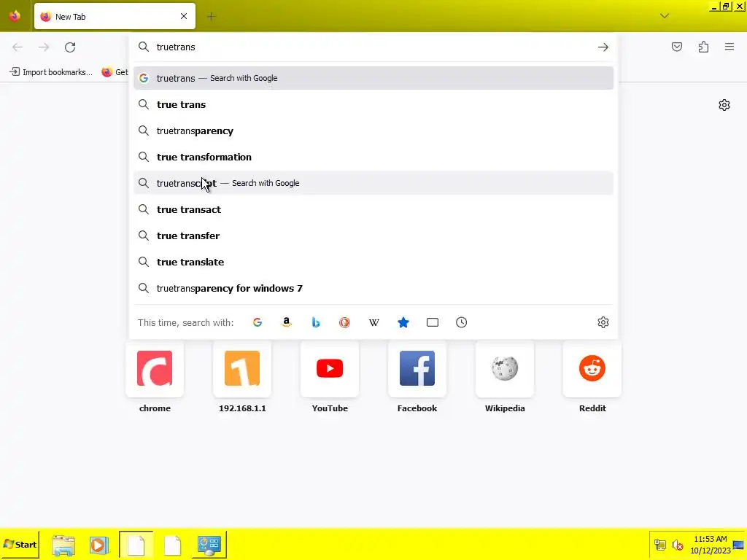
Task: Search in open tabs icon
Action: pyautogui.click(x=432, y=322)
